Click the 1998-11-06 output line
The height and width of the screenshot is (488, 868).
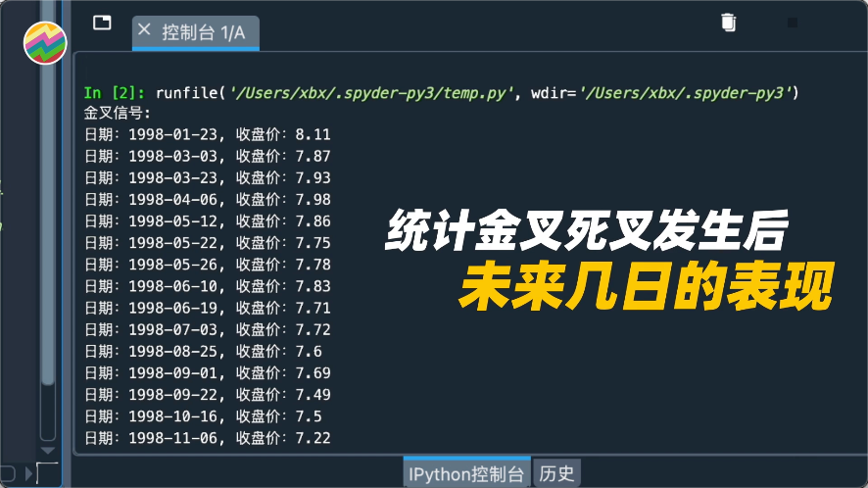(208, 437)
